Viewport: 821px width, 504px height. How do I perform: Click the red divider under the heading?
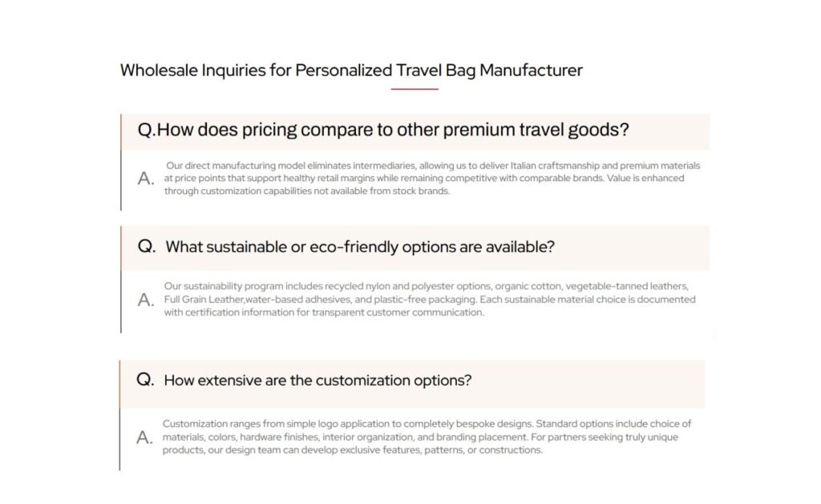pyautogui.click(x=415, y=89)
